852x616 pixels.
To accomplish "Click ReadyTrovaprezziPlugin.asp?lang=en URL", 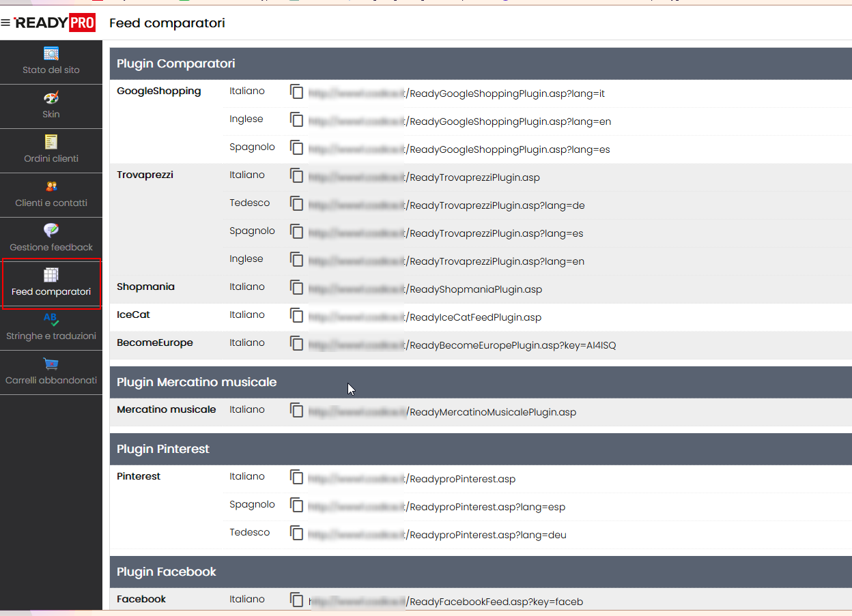I will (x=446, y=262).
